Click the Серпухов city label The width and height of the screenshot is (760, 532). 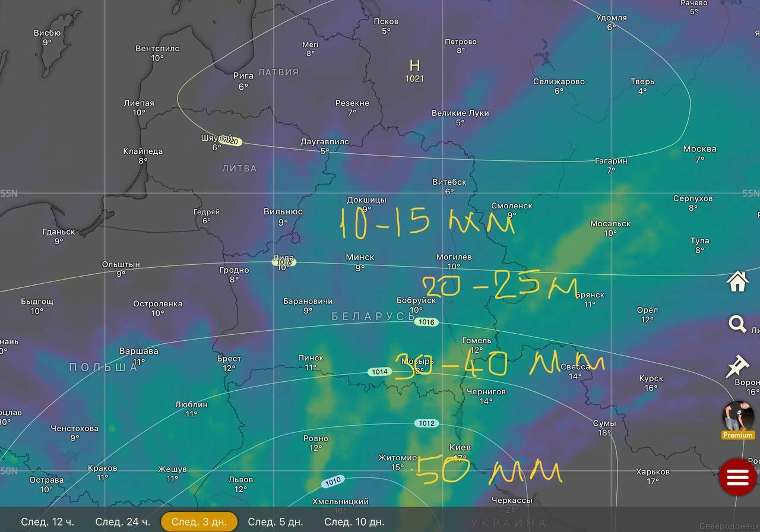[693, 198]
